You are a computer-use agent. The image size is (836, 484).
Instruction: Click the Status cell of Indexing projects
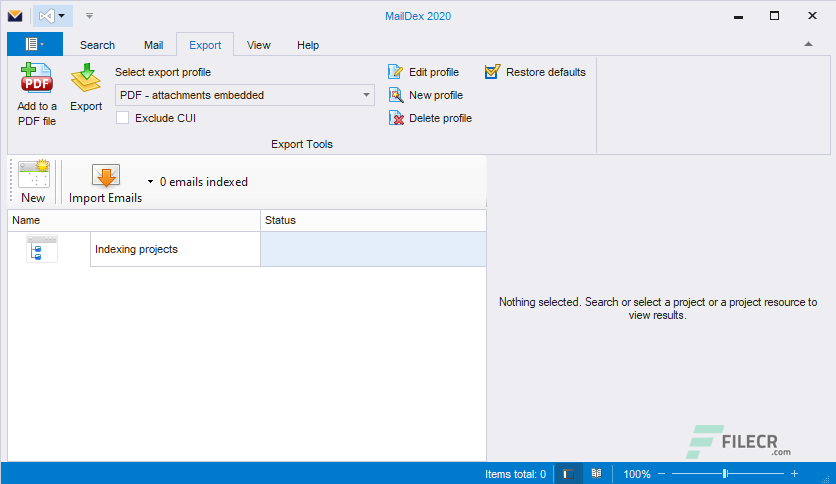(373, 249)
